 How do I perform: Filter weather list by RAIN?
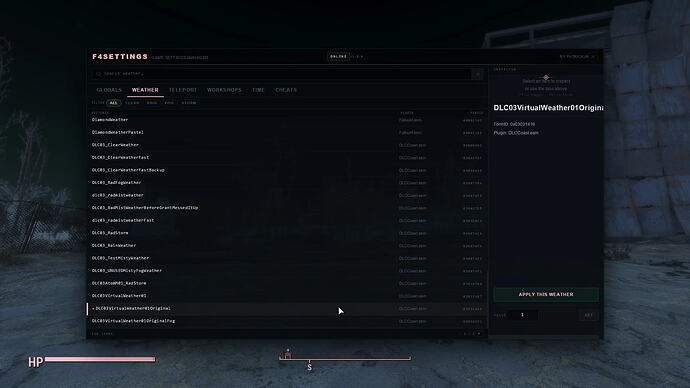(x=152, y=103)
